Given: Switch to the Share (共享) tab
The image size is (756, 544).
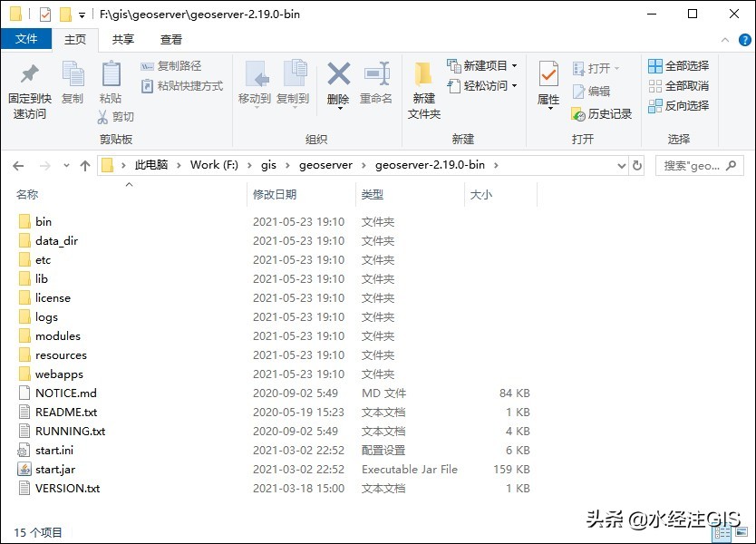Looking at the screenshot, I should pyautogui.click(x=123, y=40).
